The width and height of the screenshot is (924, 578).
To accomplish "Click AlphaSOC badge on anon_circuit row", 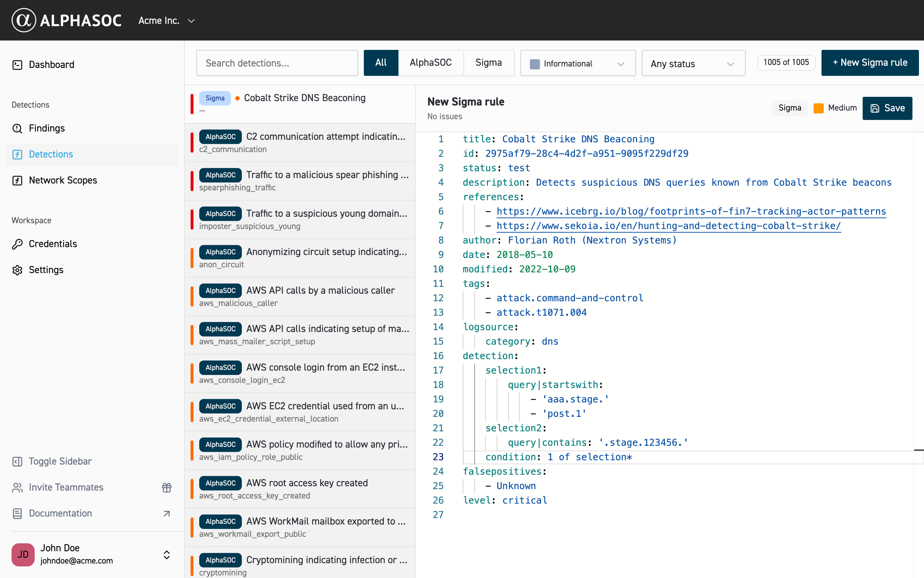I will click(220, 252).
